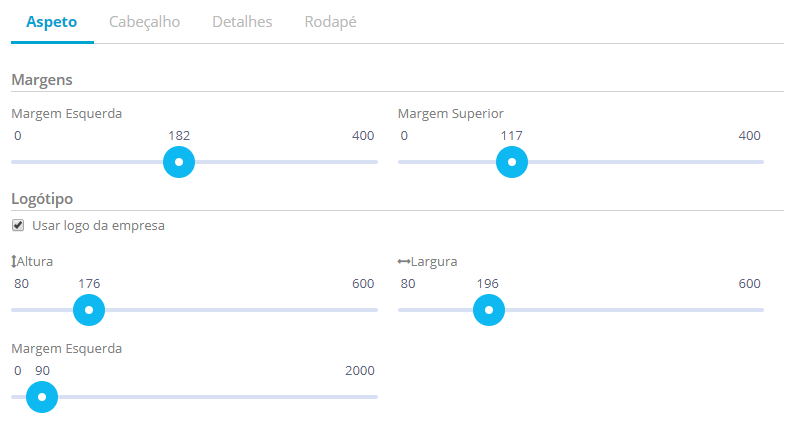Select the Detalhes tab
This screenshot has width=796, height=443.
click(x=242, y=21)
